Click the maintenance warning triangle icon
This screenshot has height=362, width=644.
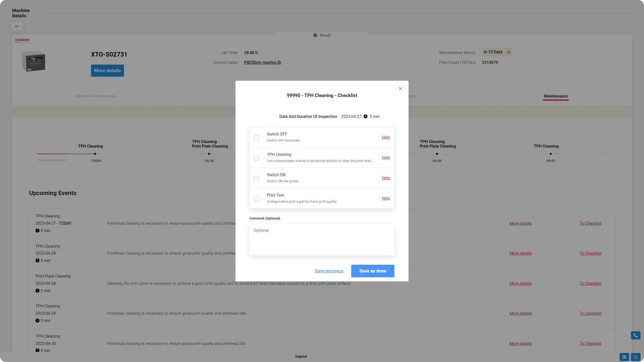tap(509, 52)
